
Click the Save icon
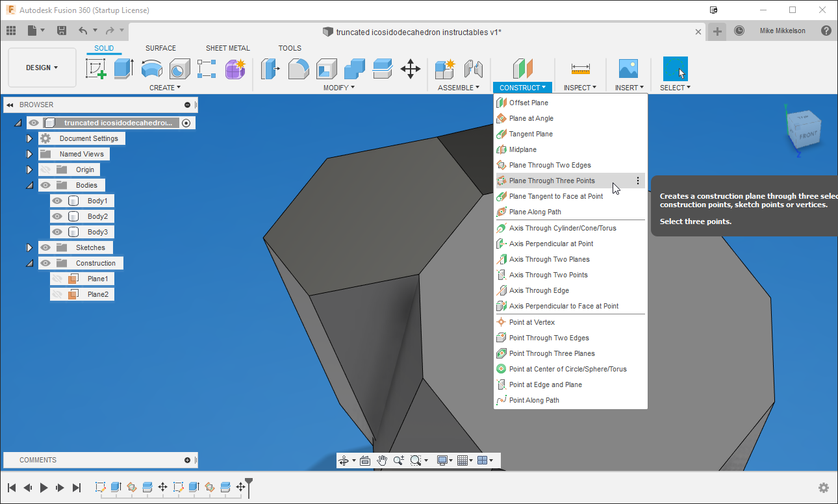coord(62,31)
